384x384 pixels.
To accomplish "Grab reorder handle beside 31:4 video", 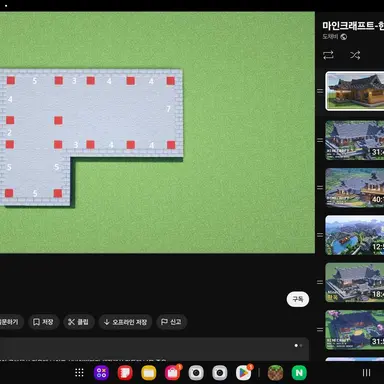I will 320,140.
